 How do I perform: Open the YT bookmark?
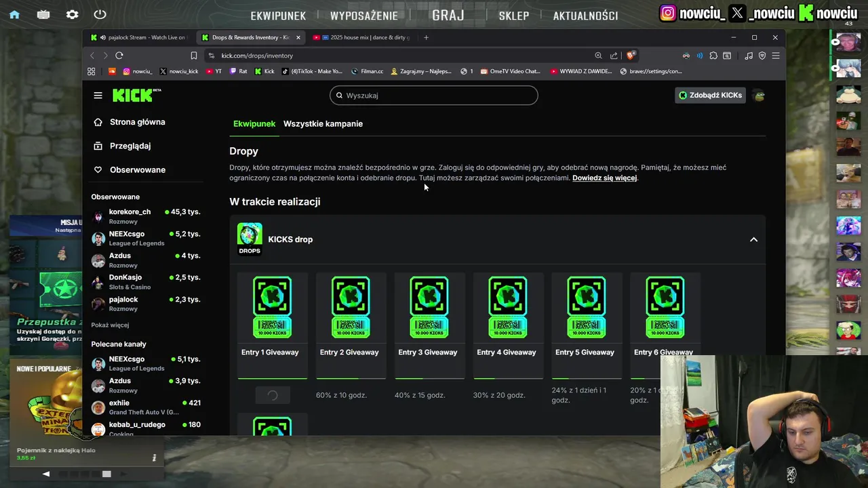tap(214, 71)
